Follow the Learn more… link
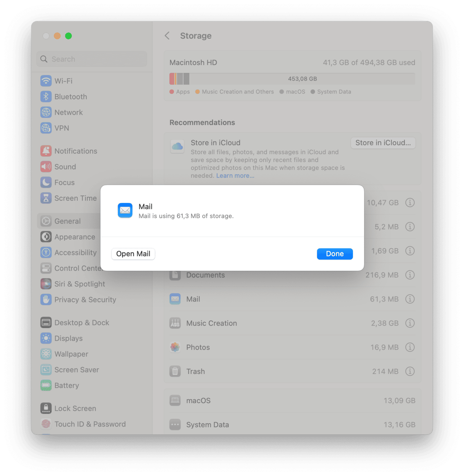 tap(235, 175)
